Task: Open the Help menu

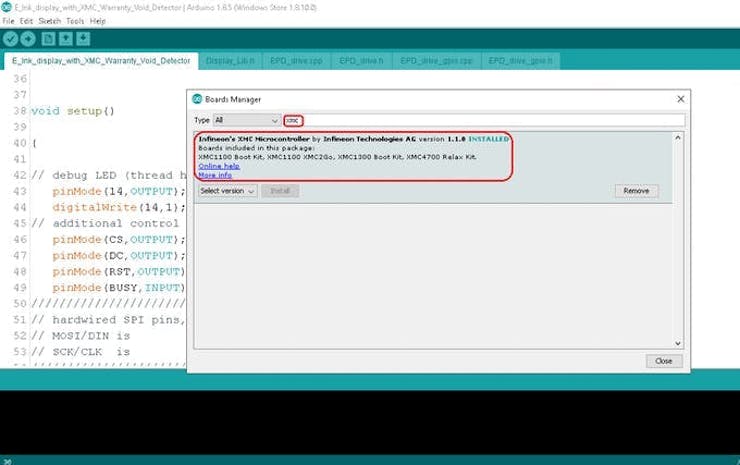Action: [98, 21]
